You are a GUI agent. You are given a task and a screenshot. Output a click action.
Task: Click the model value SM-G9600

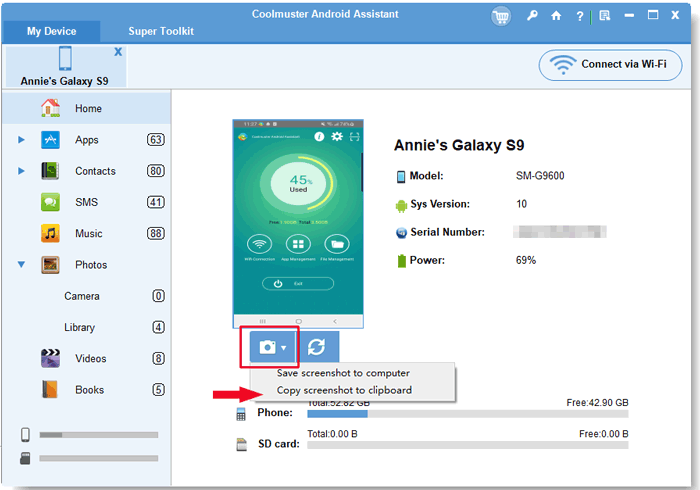(540, 176)
